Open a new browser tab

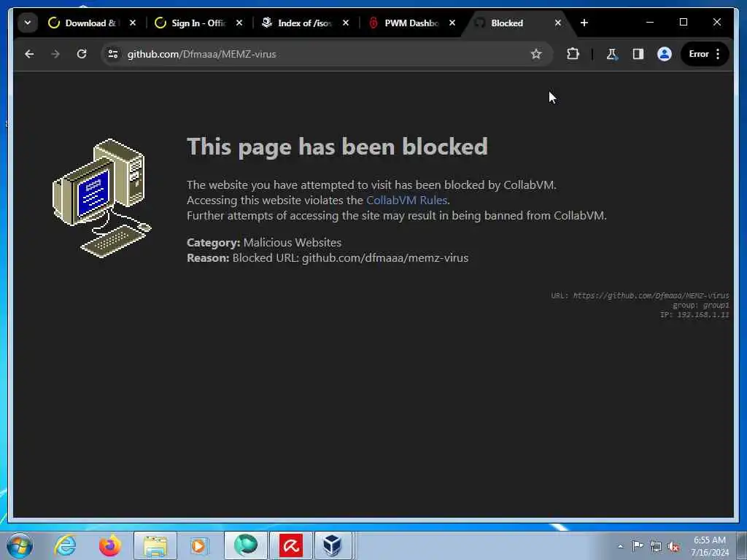584,23
